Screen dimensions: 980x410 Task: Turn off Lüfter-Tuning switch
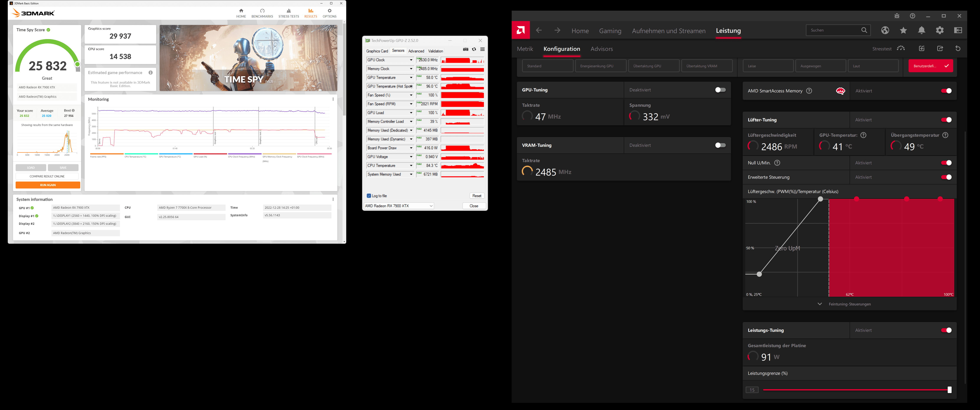(946, 120)
